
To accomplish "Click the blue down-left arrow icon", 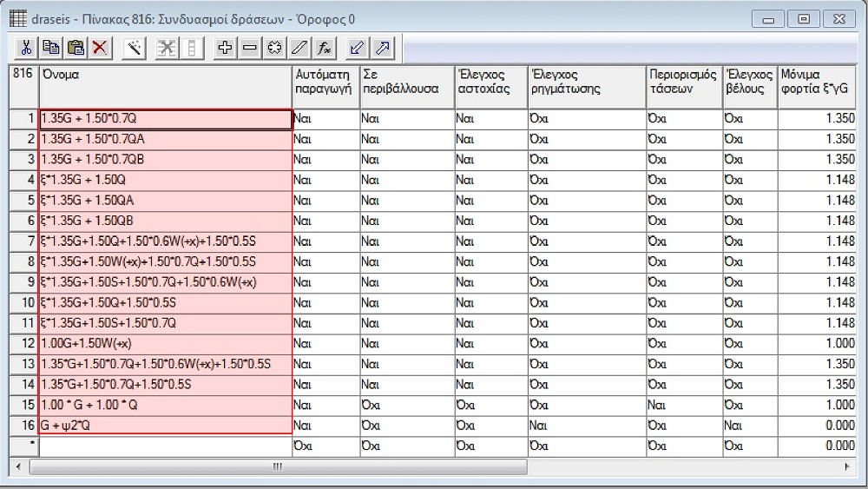I will [357, 48].
